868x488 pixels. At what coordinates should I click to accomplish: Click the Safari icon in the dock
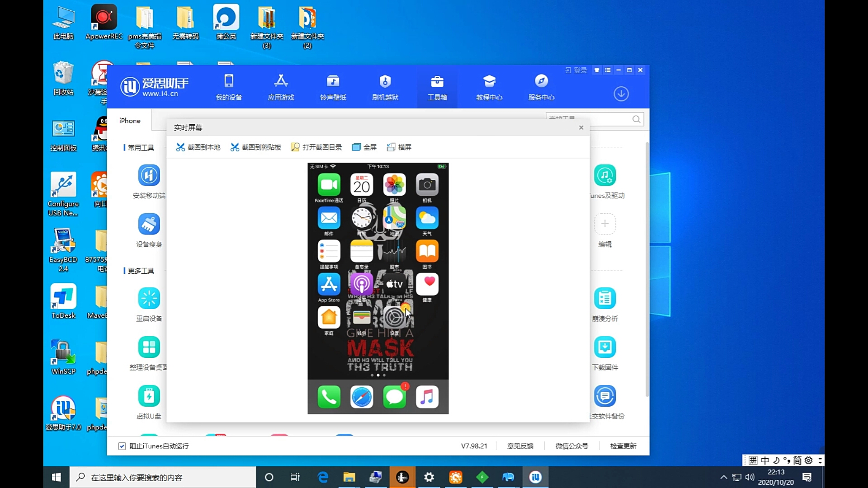coord(362,397)
